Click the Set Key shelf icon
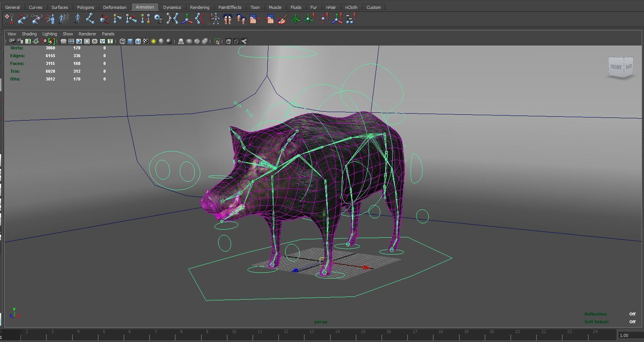Screen dimensions: 644x342 9,19
